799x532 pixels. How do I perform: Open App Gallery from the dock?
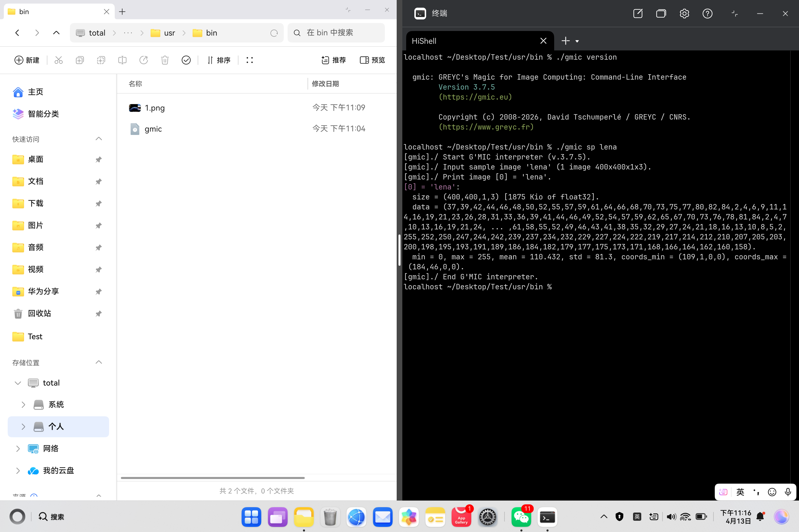click(x=461, y=517)
